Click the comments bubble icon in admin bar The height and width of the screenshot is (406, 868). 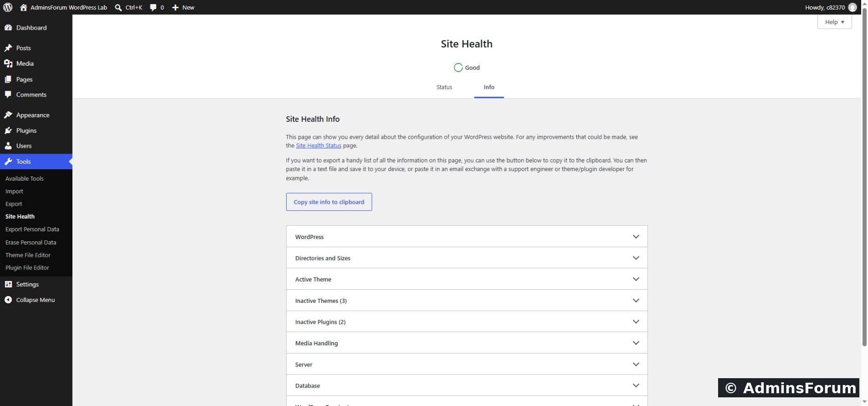tap(153, 7)
